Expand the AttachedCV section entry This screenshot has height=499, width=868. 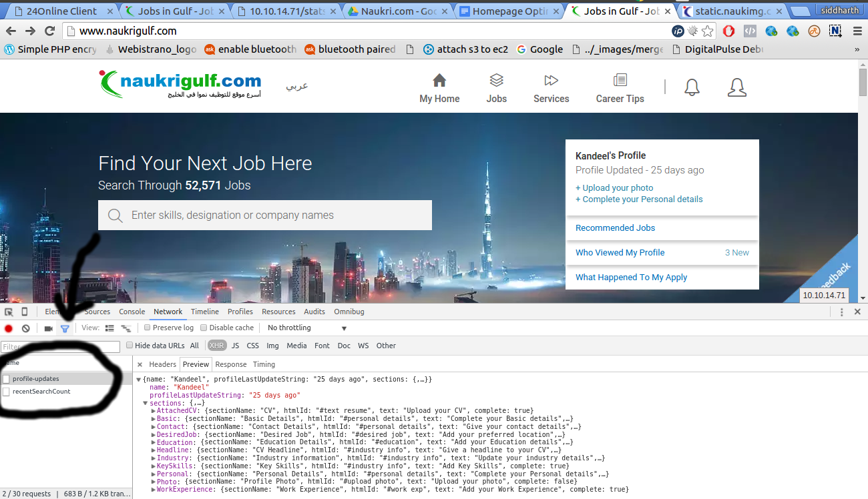(154, 411)
